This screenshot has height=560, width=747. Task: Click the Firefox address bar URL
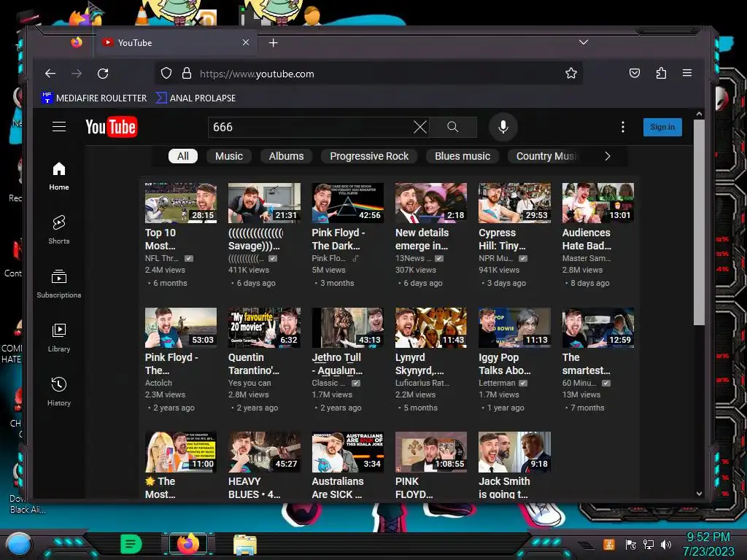tap(258, 74)
